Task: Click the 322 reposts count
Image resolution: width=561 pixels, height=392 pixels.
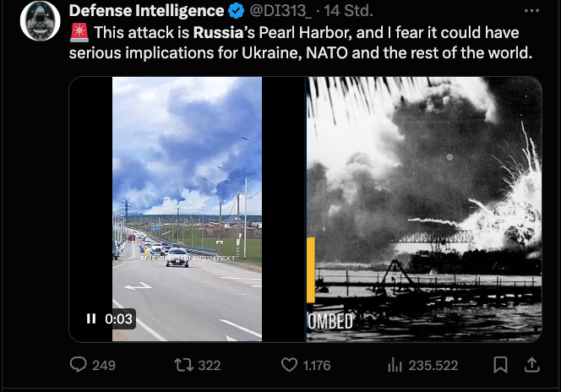Action: pos(209,365)
